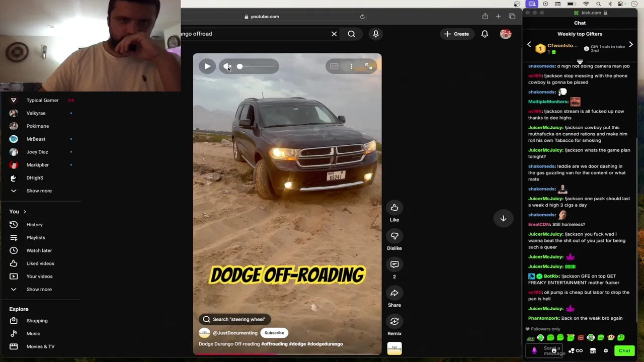Viewport: 644px width, 362px height.
Task: Run the YouTube search with magnifier icon
Action: tap(351, 34)
